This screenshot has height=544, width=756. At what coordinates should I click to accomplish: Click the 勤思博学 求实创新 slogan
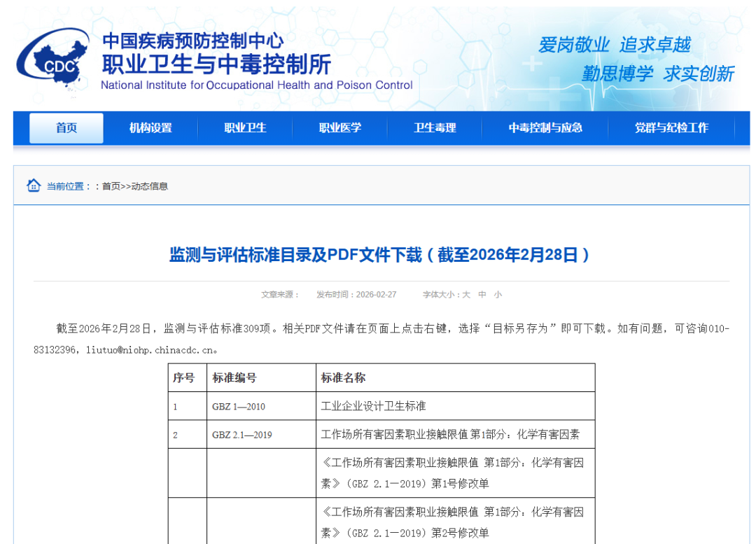click(657, 74)
